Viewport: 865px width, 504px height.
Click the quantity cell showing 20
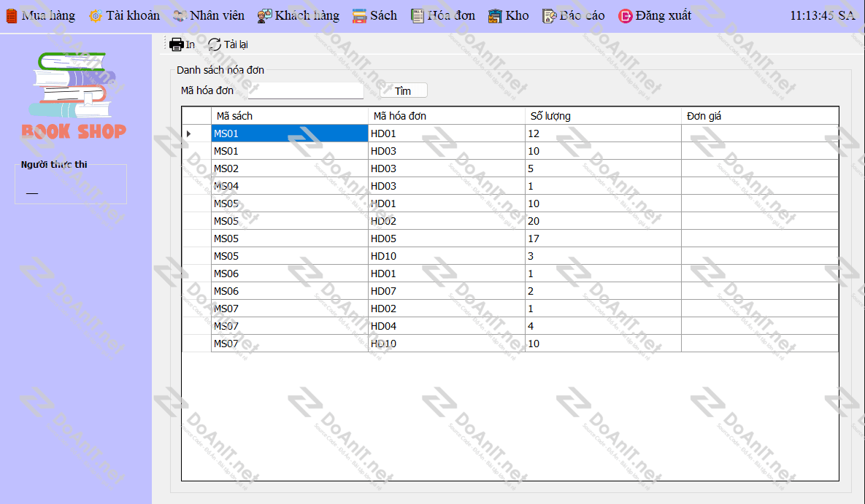point(603,221)
